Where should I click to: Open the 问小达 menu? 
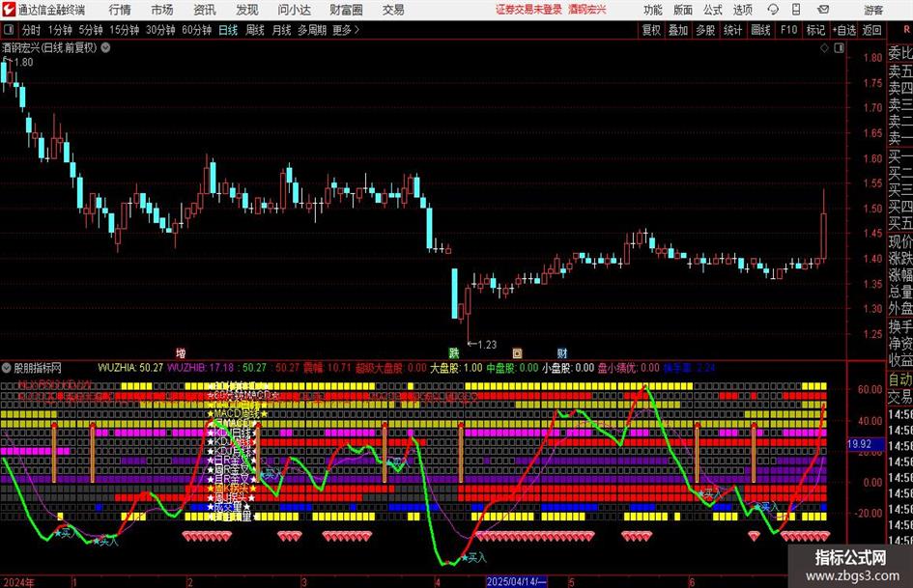coord(294,10)
